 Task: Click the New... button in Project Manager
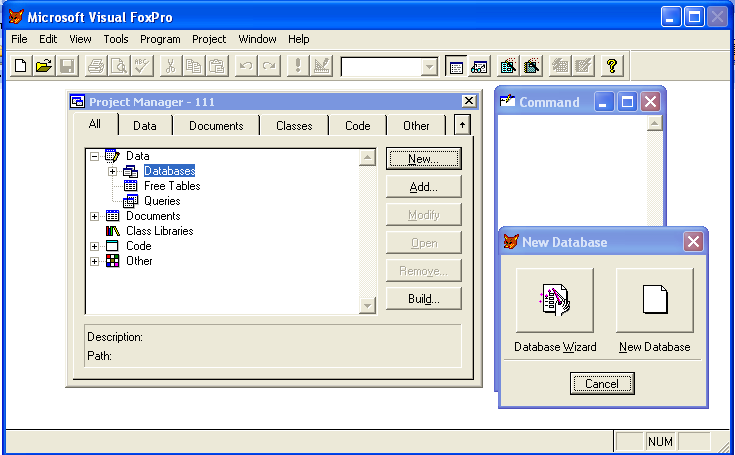coord(424,159)
